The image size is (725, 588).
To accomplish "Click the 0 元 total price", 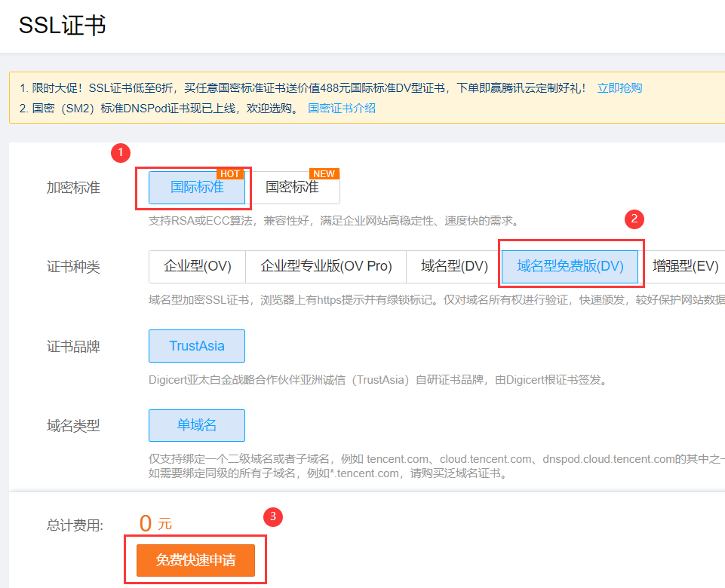I will pyautogui.click(x=156, y=524).
